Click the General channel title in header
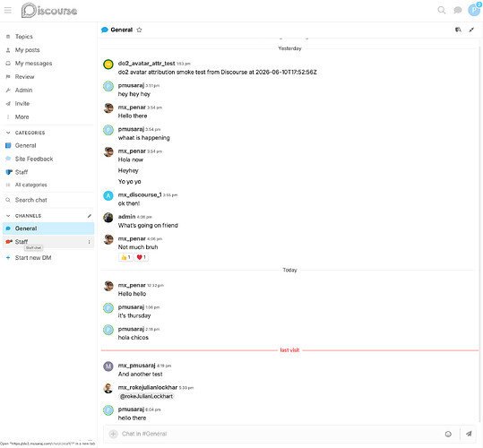 121,30
